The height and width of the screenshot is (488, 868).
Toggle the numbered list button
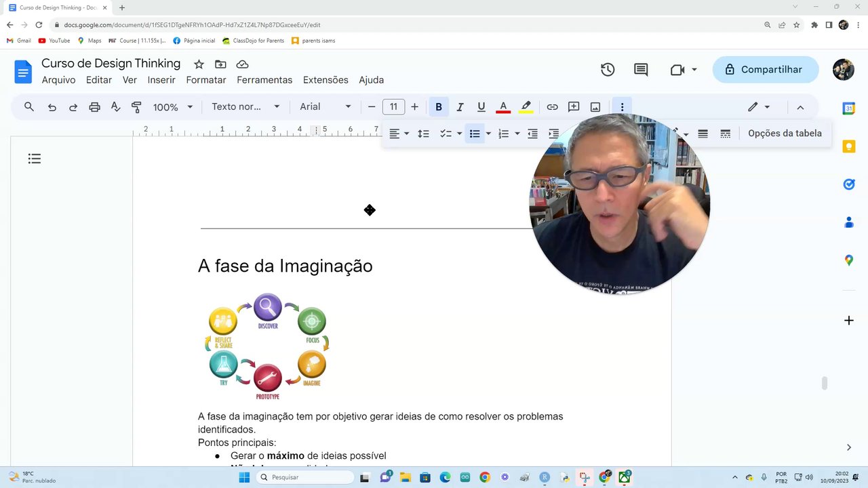point(504,134)
